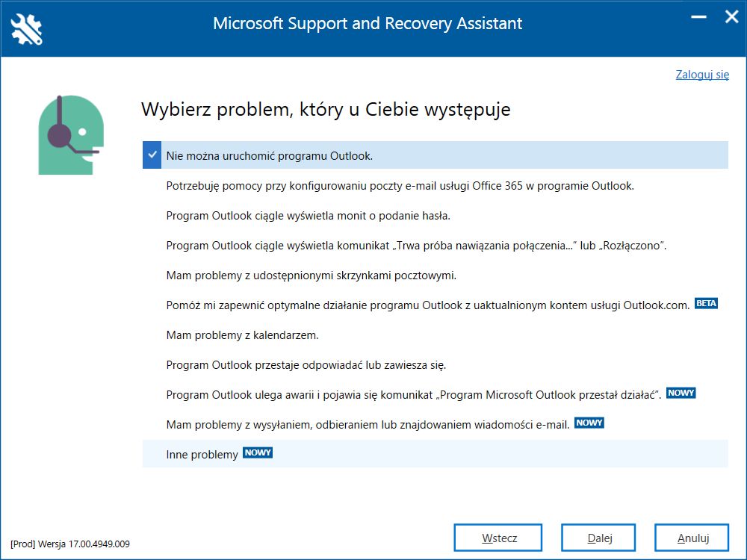Select 'Mam problemy z udostępnionymi skrzynkami pocztowymi'
Image resolution: width=747 pixels, height=560 pixels.
click(436, 276)
